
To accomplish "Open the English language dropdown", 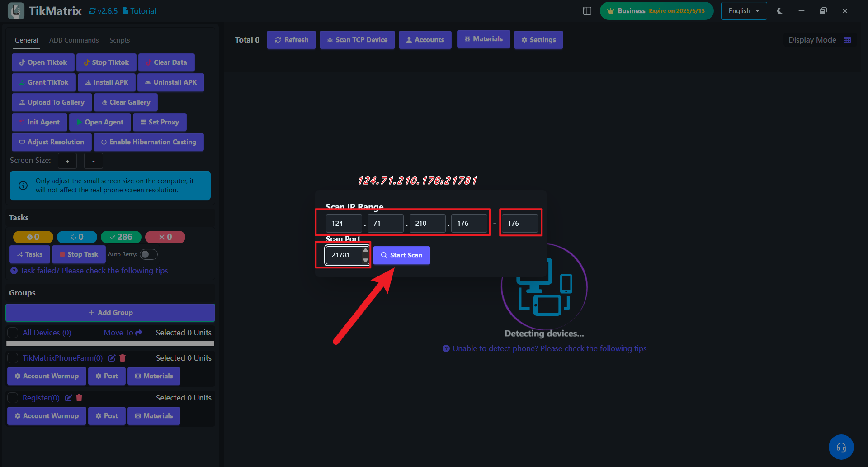I will 744,11.
